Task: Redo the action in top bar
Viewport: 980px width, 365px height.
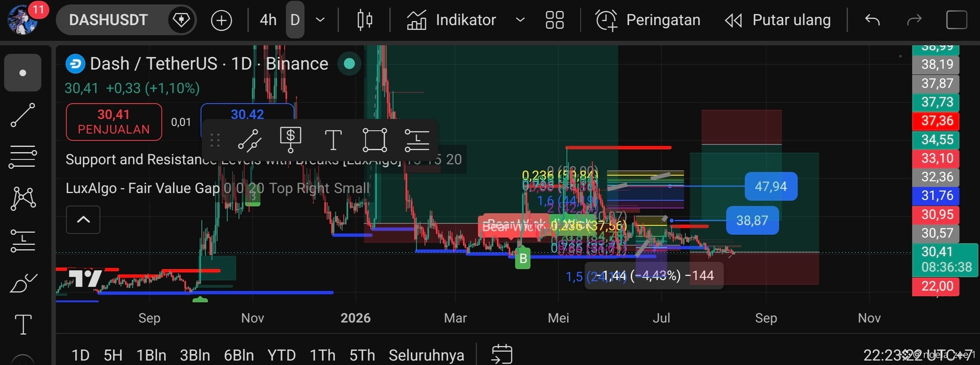Action: click(914, 20)
